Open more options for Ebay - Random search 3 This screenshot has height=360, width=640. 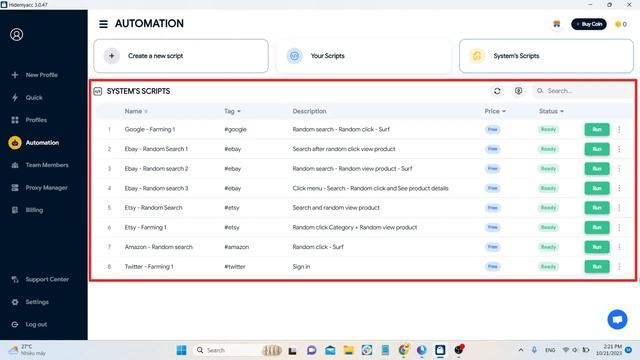pos(619,188)
